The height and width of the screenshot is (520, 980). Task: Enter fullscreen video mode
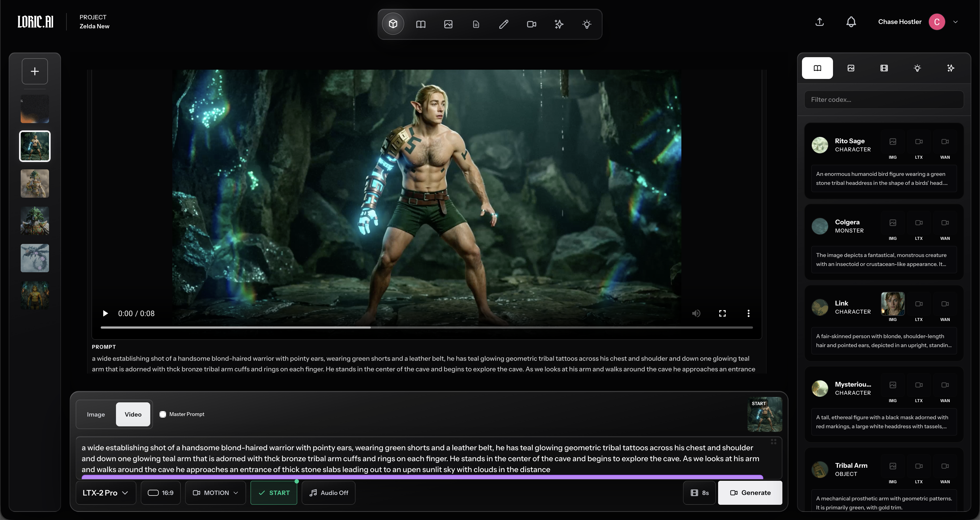[722, 313]
